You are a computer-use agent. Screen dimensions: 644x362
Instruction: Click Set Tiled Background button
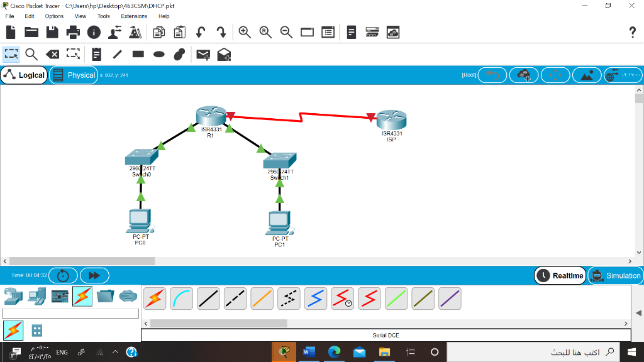pyautogui.click(x=587, y=75)
